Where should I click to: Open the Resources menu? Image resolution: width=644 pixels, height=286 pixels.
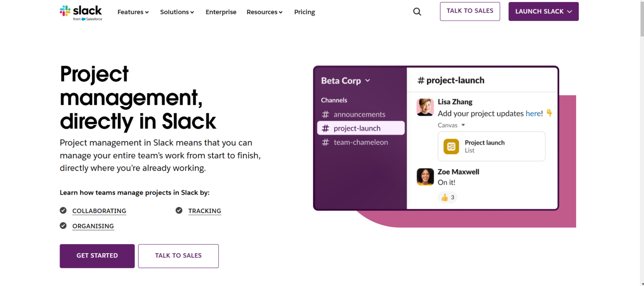click(264, 12)
